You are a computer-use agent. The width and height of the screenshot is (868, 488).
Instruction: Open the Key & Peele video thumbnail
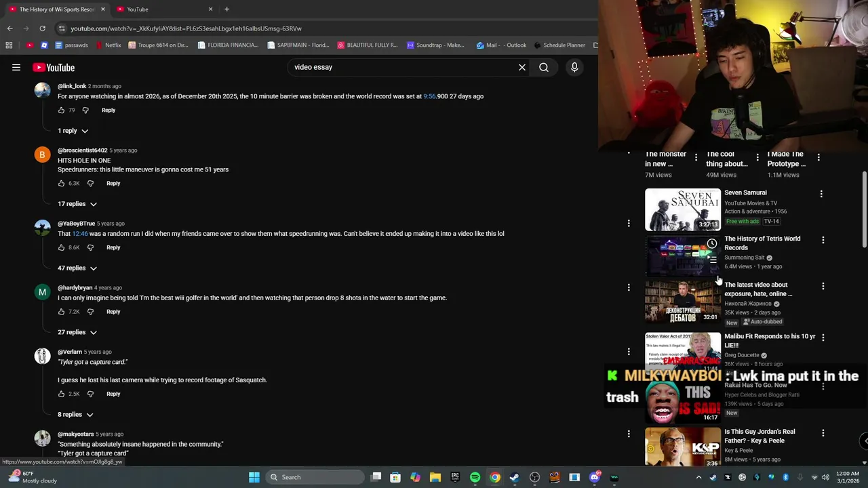pyautogui.click(x=683, y=447)
